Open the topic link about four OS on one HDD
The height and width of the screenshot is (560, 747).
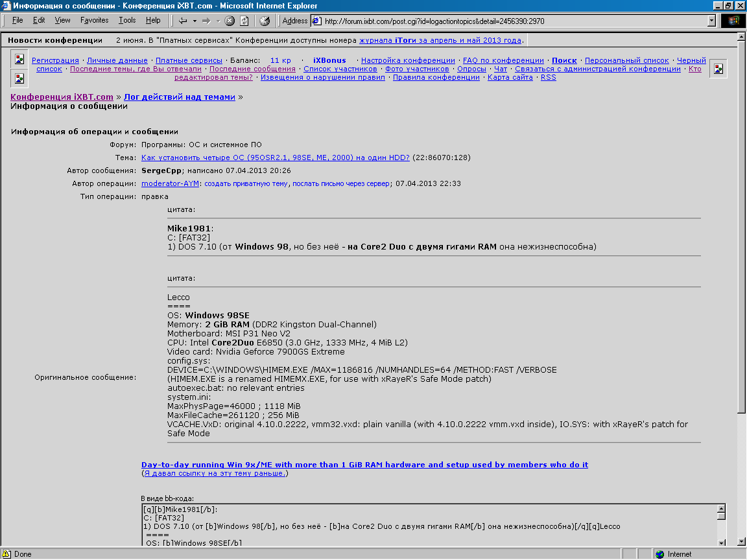(x=276, y=157)
